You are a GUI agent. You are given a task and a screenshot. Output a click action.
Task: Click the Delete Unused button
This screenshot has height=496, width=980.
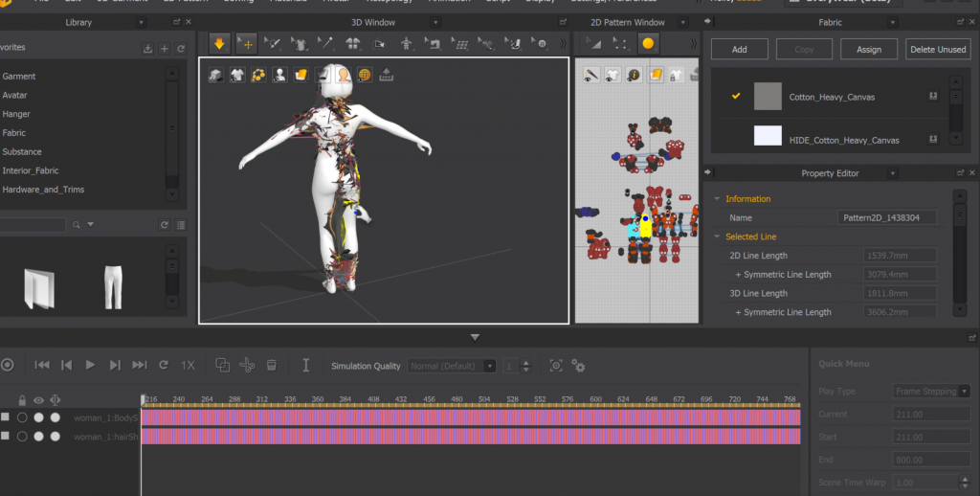pos(937,49)
